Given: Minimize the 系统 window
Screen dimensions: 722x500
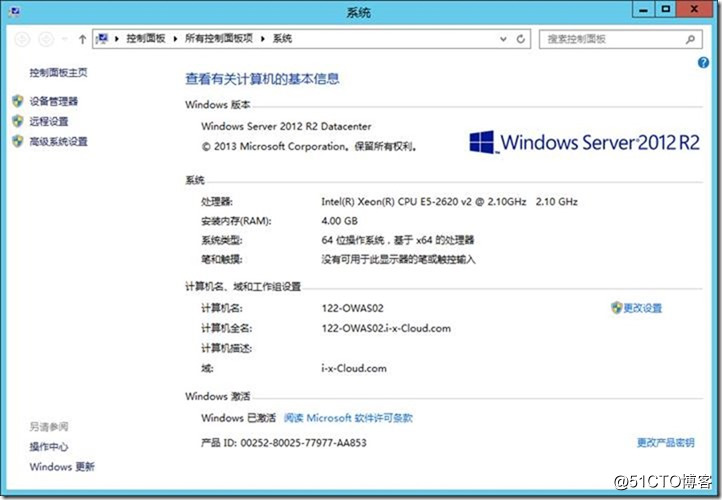Looking at the screenshot, I should 644,10.
